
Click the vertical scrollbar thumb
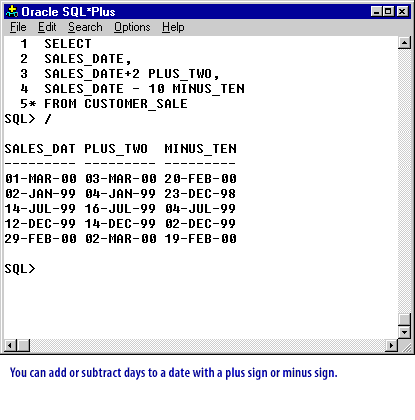click(404, 320)
